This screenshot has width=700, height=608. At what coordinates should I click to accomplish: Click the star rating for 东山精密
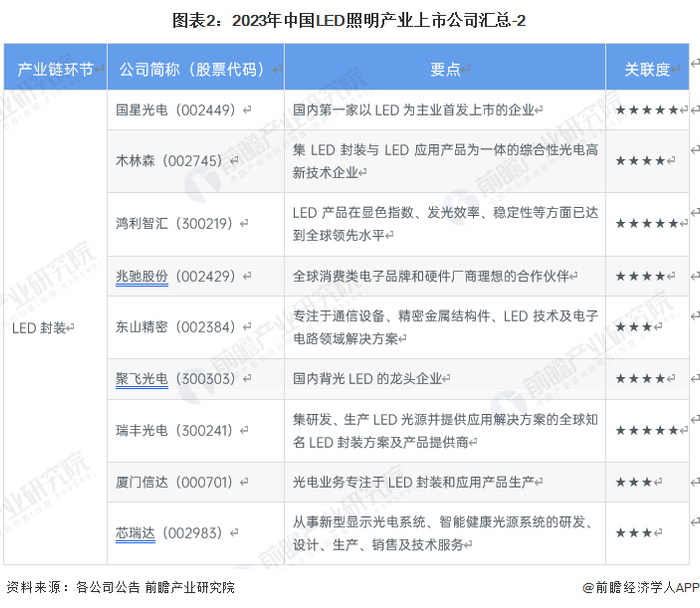point(634,327)
